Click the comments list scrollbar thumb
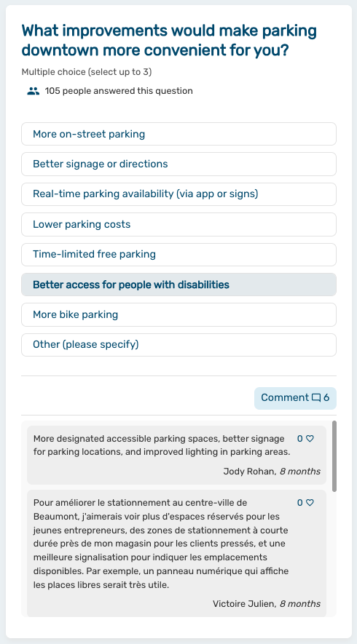Screen dimensions: 357x644 pyautogui.click(x=334, y=456)
